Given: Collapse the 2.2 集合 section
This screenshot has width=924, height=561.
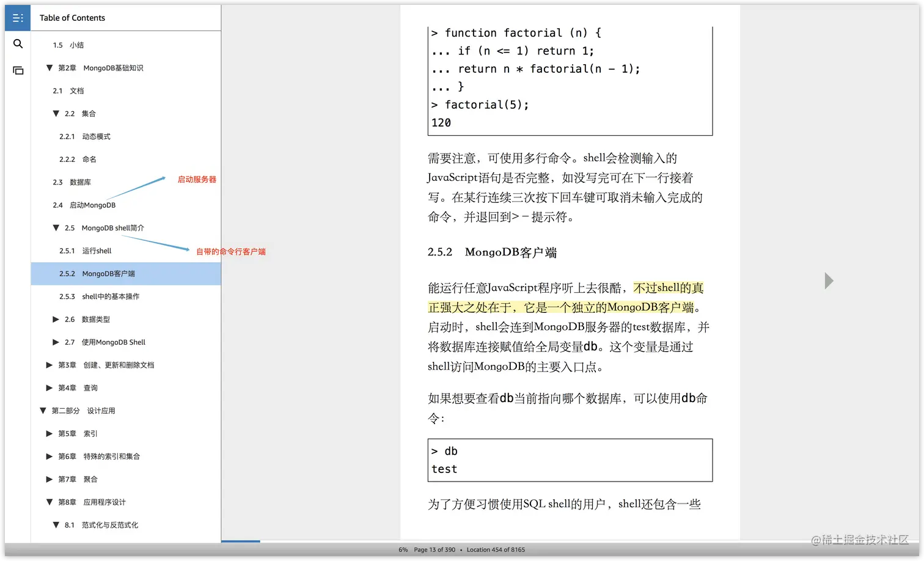Looking at the screenshot, I should [56, 114].
